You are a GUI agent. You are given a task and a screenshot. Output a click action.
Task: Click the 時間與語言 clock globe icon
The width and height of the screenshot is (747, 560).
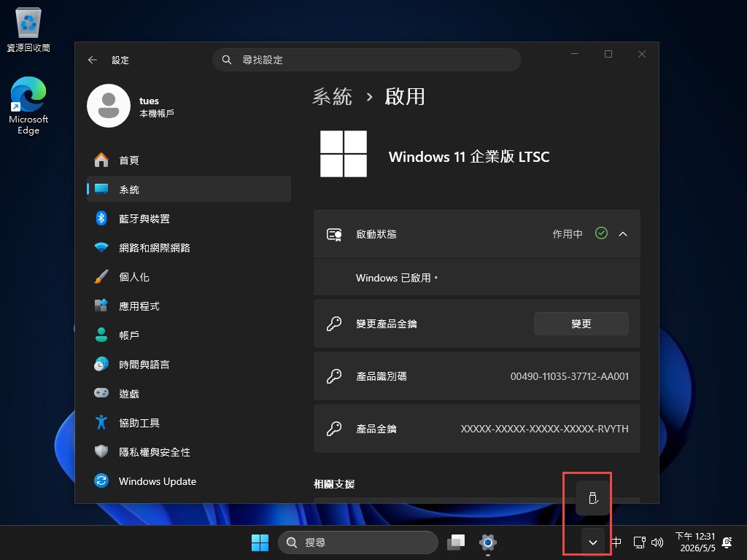tap(101, 365)
